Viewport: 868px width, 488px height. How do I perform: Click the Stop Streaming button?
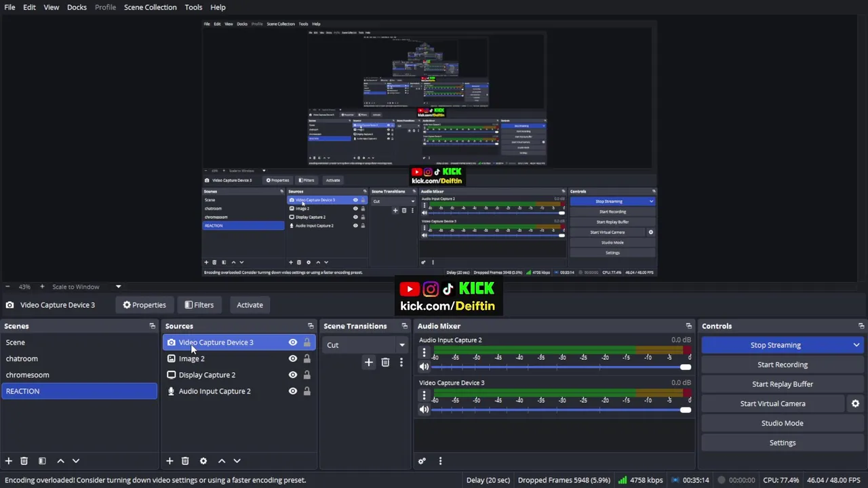tap(775, 345)
